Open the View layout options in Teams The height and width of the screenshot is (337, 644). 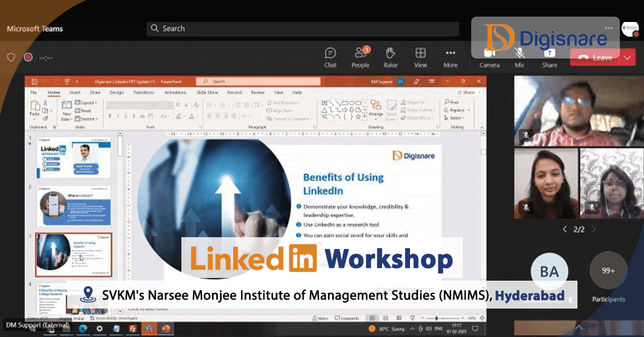421,57
